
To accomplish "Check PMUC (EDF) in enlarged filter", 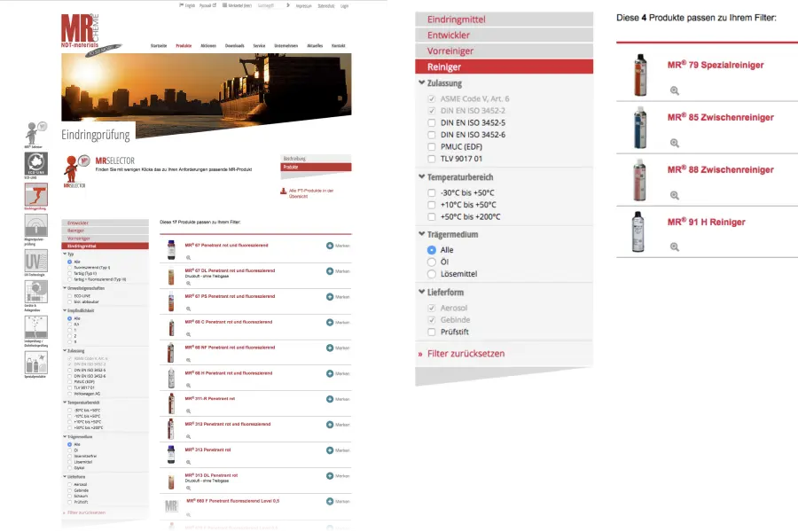I will pos(432,146).
